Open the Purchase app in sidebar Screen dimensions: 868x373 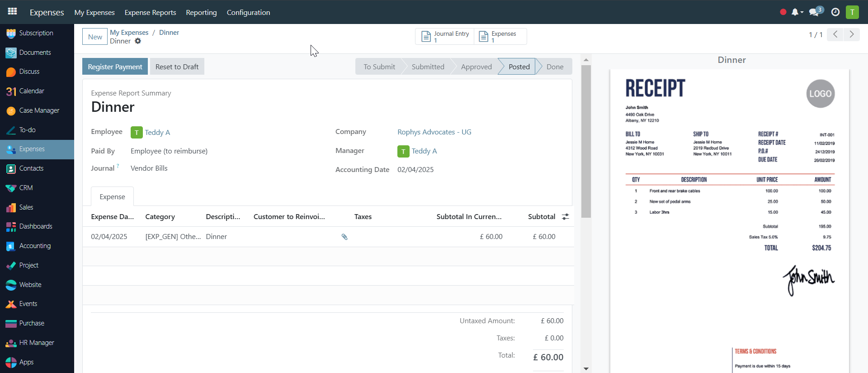click(x=37, y=323)
